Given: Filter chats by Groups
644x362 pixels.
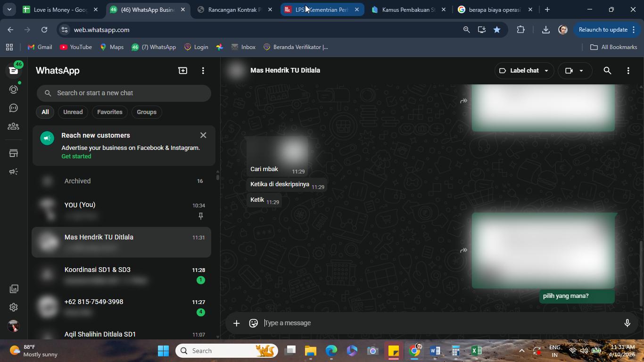Looking at the screenshot, I should (147, 112).
